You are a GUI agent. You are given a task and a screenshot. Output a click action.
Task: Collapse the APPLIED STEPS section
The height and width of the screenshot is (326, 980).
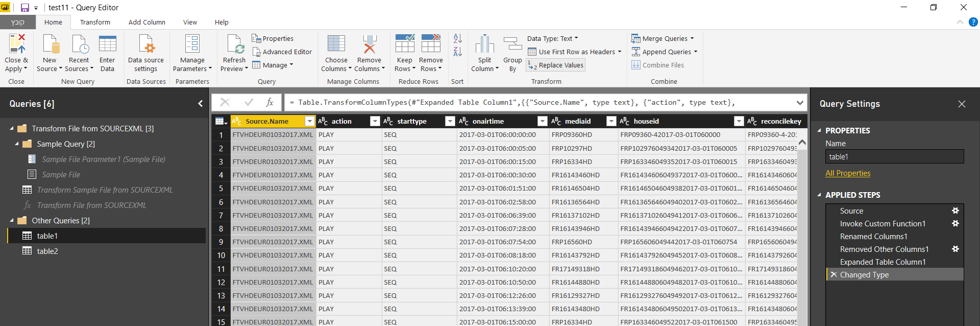click(819, 195)
